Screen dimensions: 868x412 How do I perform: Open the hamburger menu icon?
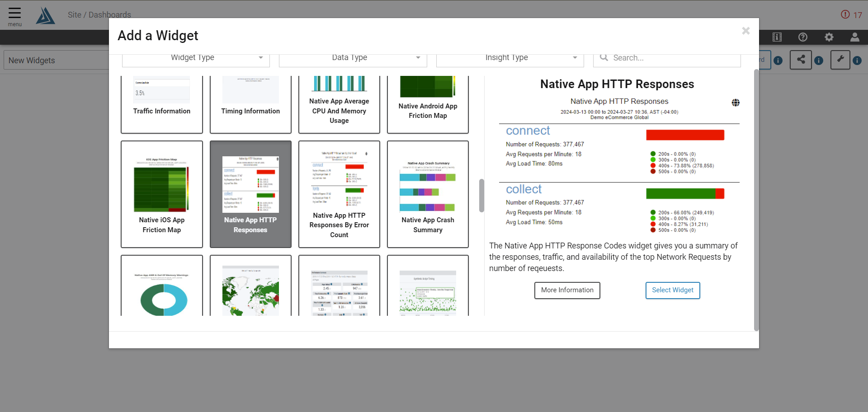pyautogui.click(x=14, y=14)
